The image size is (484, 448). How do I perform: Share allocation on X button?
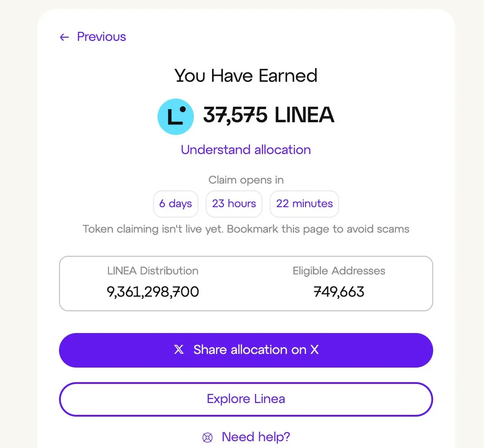tap(246, 350)
